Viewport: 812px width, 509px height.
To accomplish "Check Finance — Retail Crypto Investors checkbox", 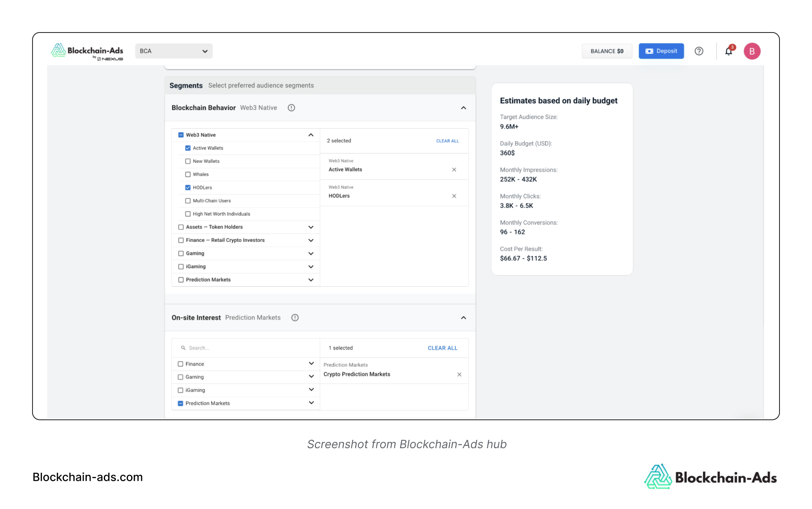I will coord(181,240).
